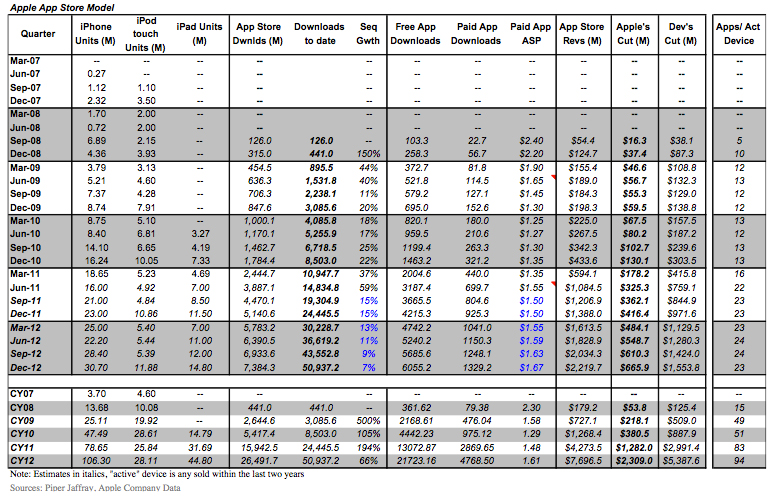Select the 'iPod touch Units (M)' header
The width and height of the screenshot is (775, 501).
145,34
